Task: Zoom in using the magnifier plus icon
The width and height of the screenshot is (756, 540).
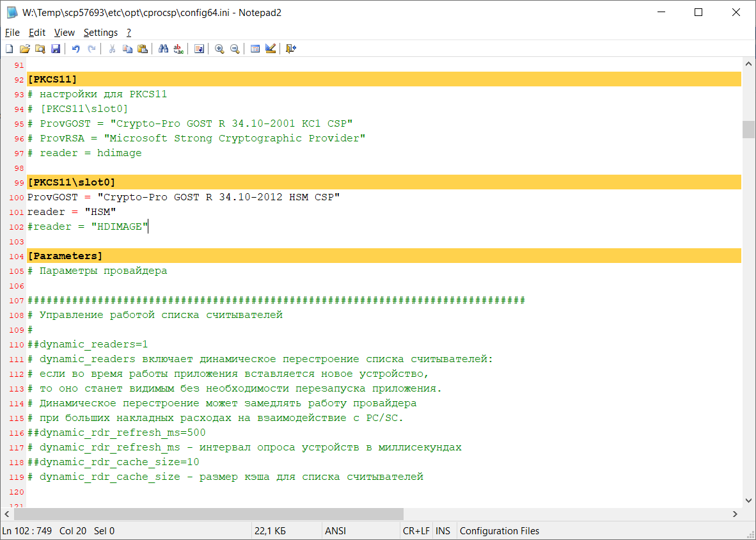Action: [219, 49]
